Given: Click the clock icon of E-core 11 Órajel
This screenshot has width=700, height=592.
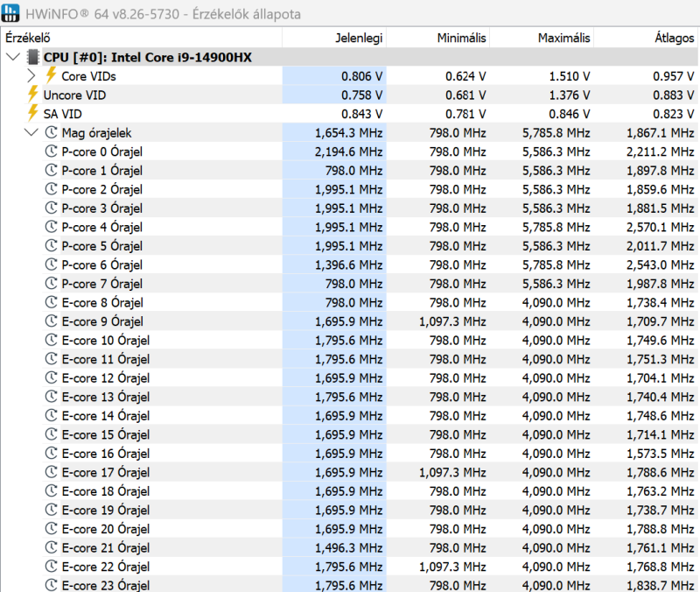Looking at the screenshot, I should [x=52, y=359].
